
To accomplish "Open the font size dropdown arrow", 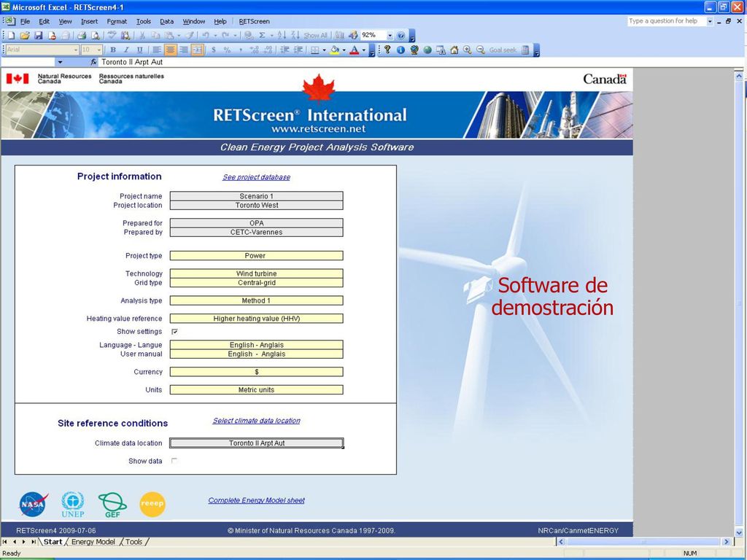I will point(99,50).
